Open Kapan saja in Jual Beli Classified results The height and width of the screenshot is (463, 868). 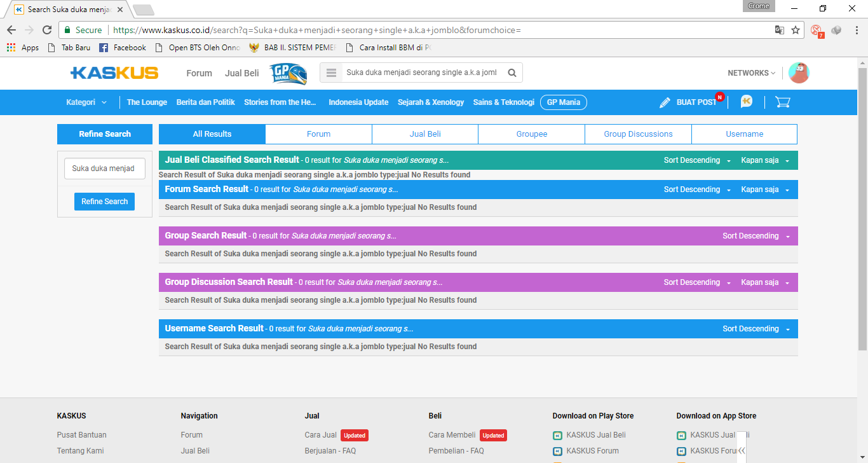(765, 160)
